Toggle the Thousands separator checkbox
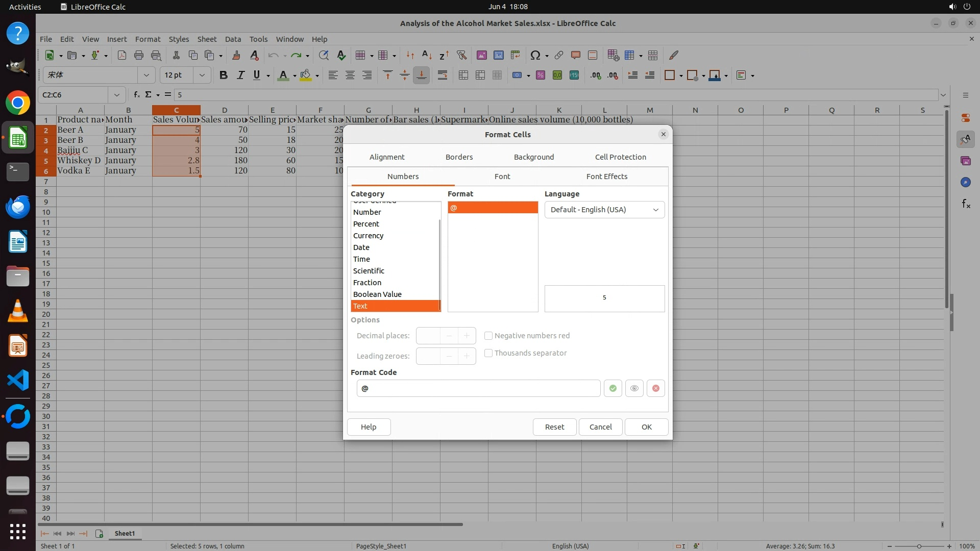 [488, 353]
